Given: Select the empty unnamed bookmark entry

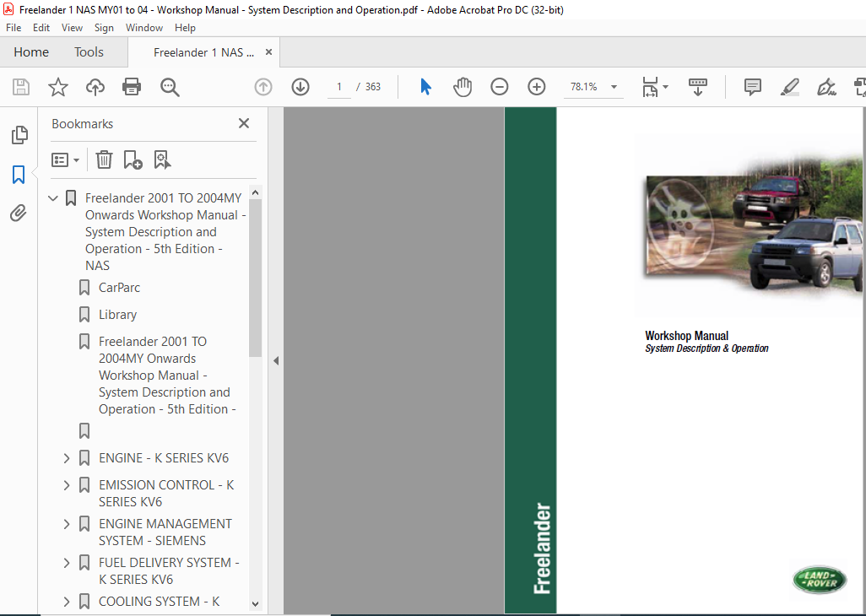Looking at the screenshot, I should (x=84, y=430).
